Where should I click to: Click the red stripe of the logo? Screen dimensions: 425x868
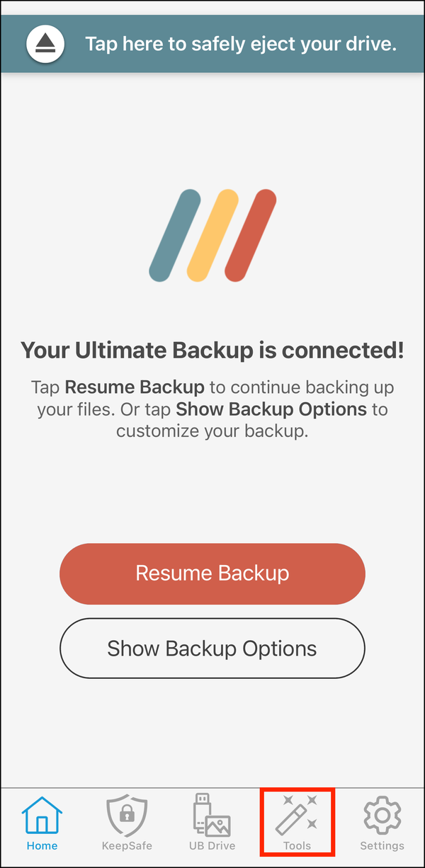250,234
